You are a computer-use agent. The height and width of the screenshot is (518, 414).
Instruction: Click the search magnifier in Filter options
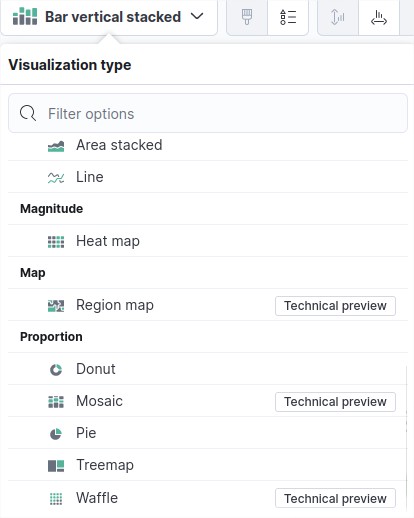(x=28, y=113)
